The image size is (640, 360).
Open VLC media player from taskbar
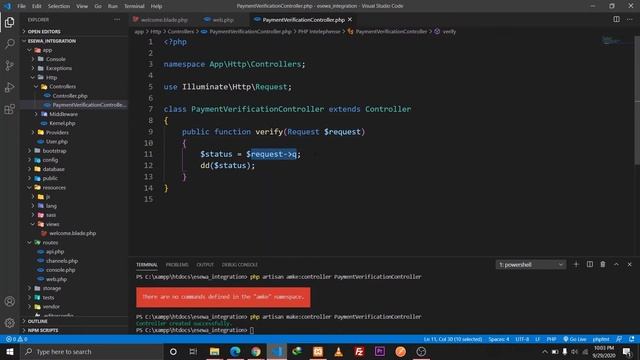click(338, 351)
